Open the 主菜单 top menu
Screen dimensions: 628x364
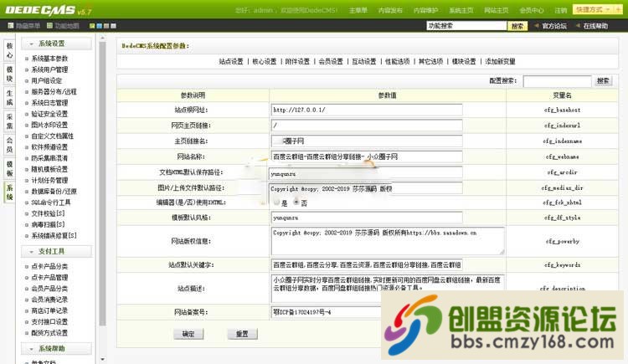[358, 10]
